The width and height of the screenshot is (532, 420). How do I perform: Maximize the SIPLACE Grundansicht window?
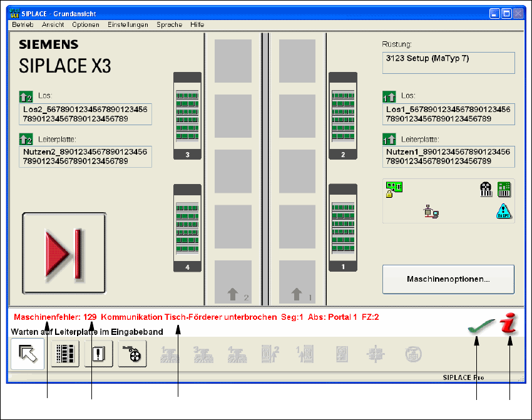pyautogui.click(x=506, y=14)
